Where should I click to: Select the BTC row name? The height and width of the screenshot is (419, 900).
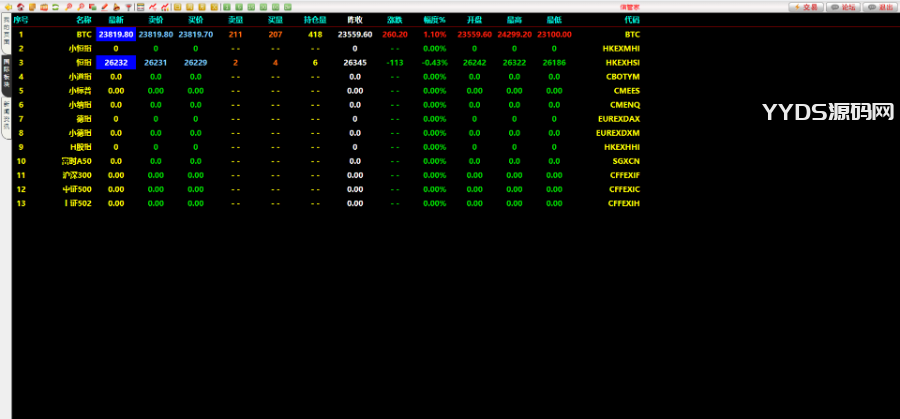click(x=83, y=33)
